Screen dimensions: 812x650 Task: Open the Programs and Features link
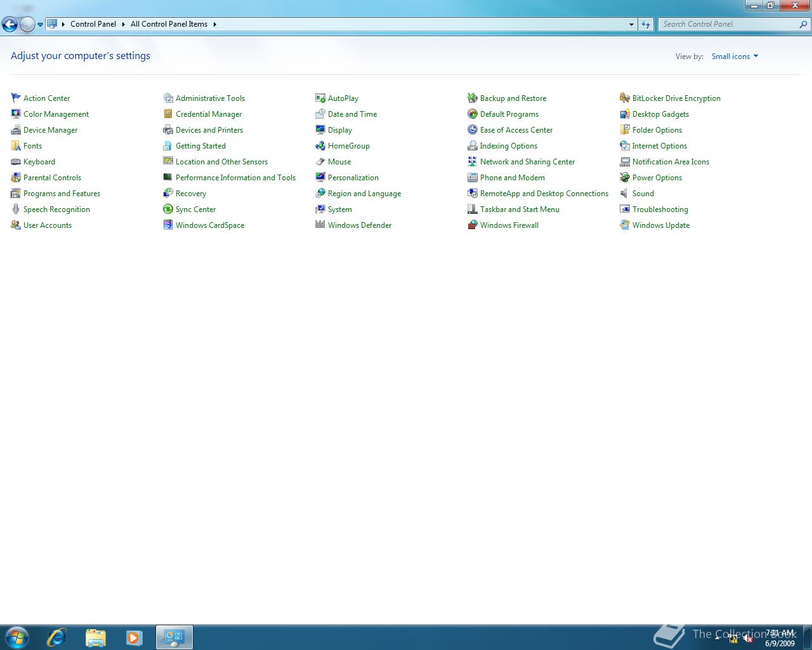click(x=62, y=194)
